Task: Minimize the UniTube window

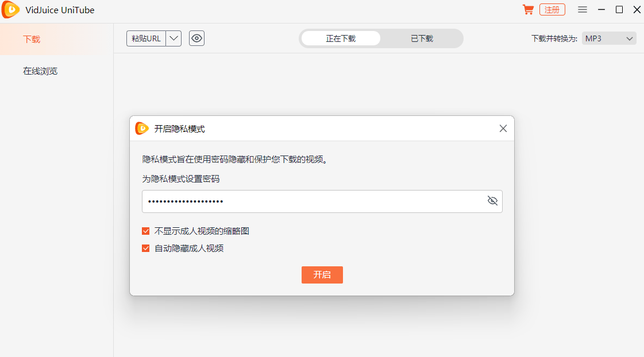Action: click(601, 10)
